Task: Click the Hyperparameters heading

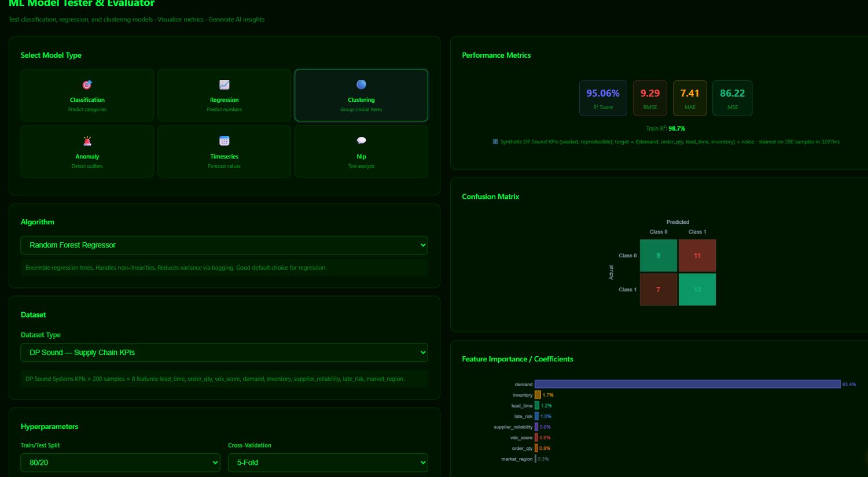Action: coord(49,427)
